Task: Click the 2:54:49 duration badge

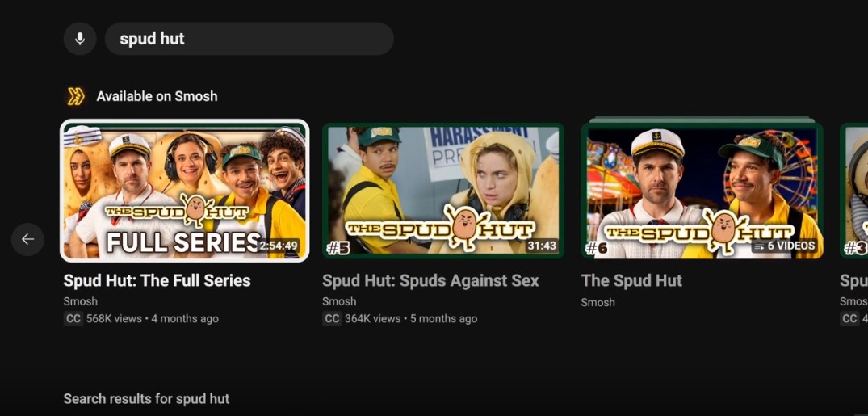Action: [x=278, y=246]
